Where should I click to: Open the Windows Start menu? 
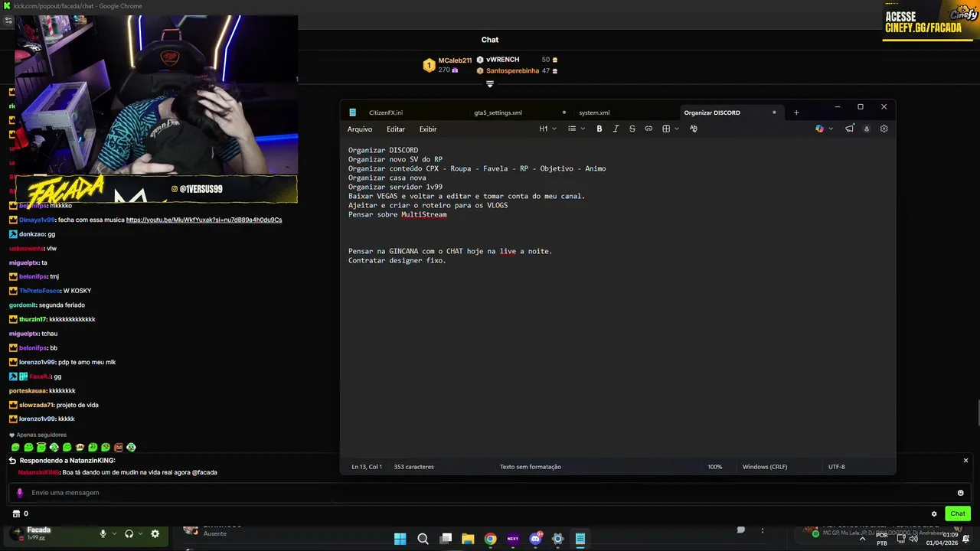pyautogui.click(x=400, y=539)
